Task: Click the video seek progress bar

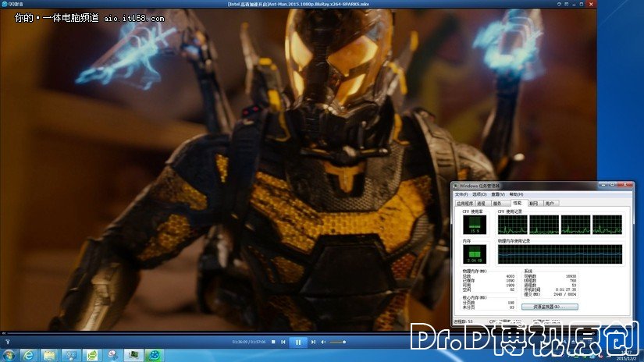Action: (298, 333)
